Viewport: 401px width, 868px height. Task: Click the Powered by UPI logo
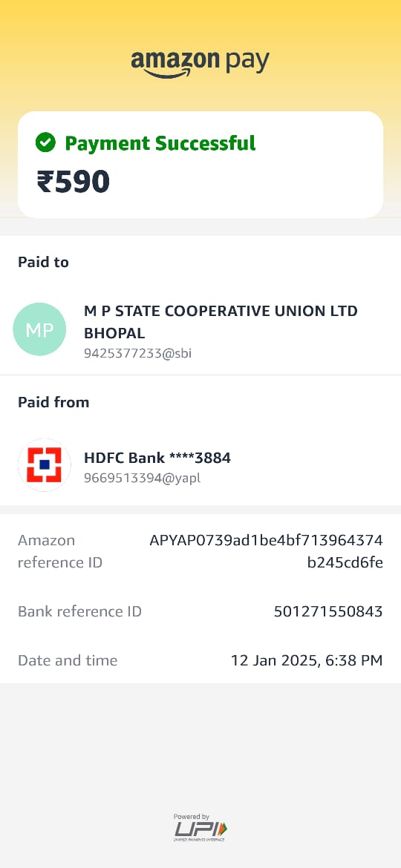200,828
